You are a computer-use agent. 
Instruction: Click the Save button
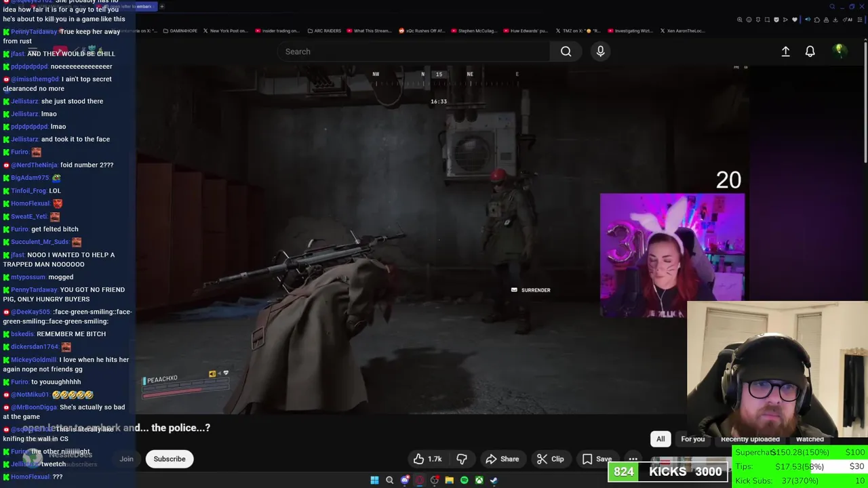click(x=597, y=459)
